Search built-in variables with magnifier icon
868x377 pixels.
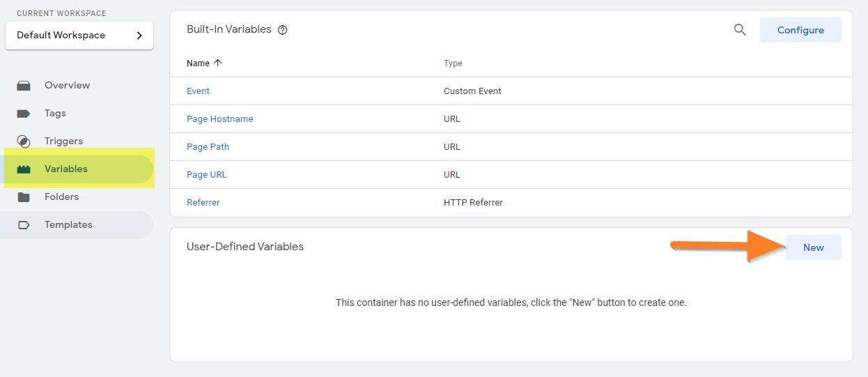point(740,30)
